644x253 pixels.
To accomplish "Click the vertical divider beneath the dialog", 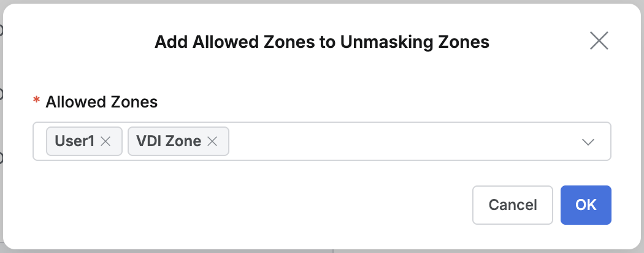I will point(333,251).
